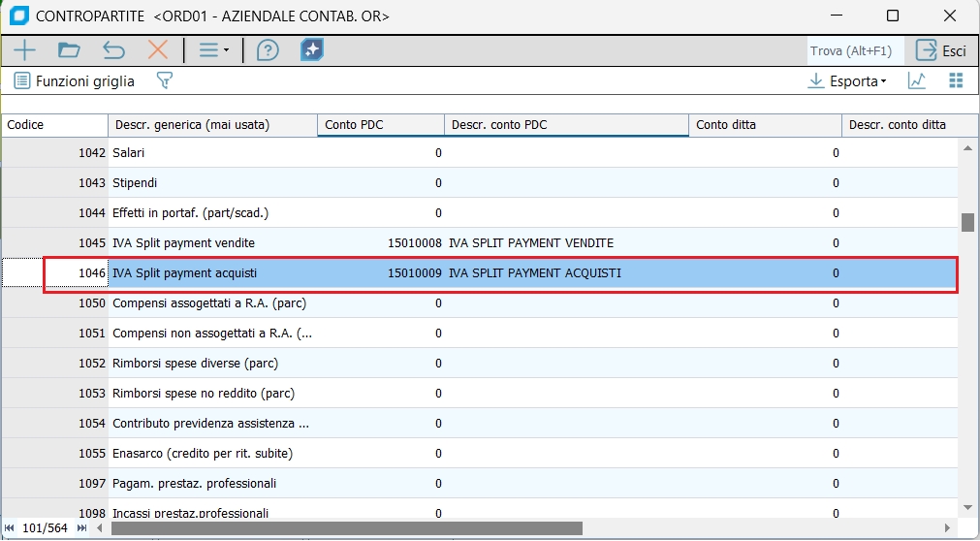The height and width of the screenshot is (541, 980).
Task: Click the vertical scrollbar down arrow
Action: [967, 507]
